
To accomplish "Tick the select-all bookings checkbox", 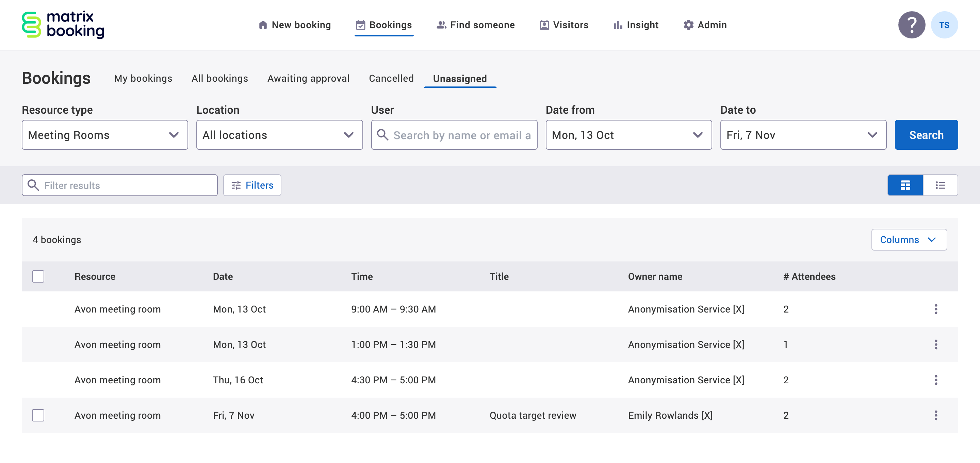I will click(x=38, y=276).
